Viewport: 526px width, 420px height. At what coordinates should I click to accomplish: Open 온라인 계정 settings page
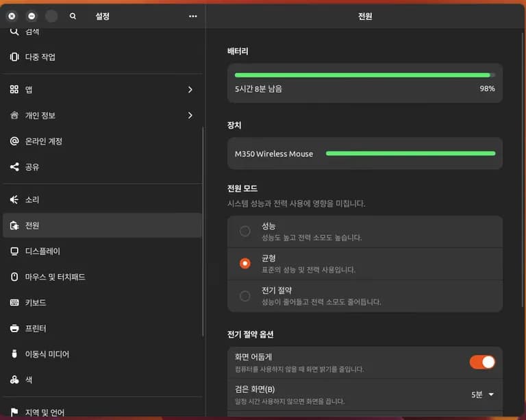pyautogui.click(x=44, y=141)
